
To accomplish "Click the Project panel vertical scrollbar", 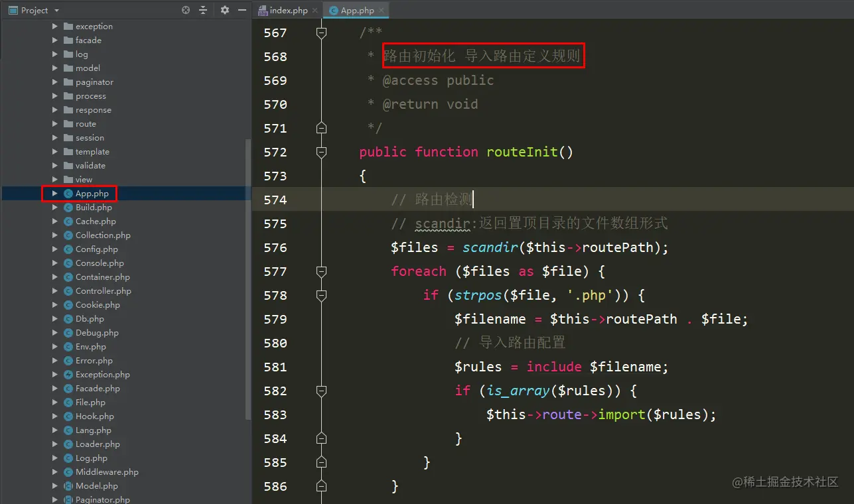I will coord(248,279).
